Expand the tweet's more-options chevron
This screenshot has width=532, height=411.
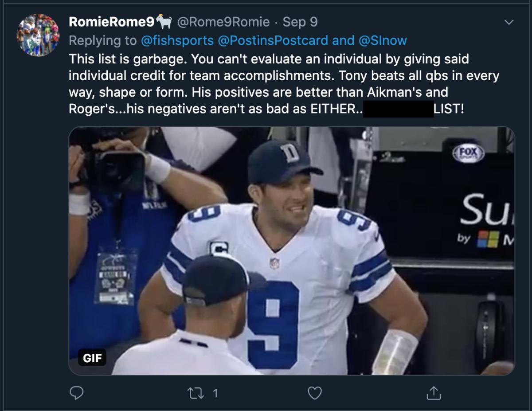tap(509, 22)
